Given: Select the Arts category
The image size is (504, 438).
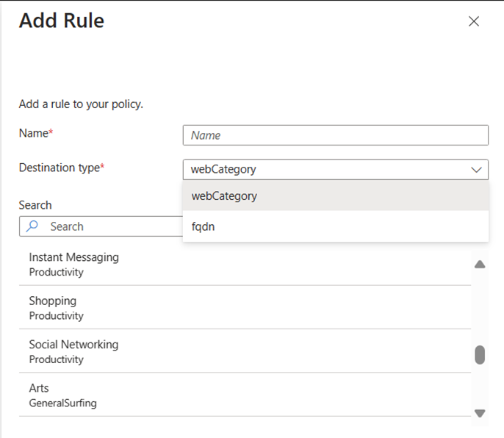Looking at the screenshot, I should click(x=39, y=395).
